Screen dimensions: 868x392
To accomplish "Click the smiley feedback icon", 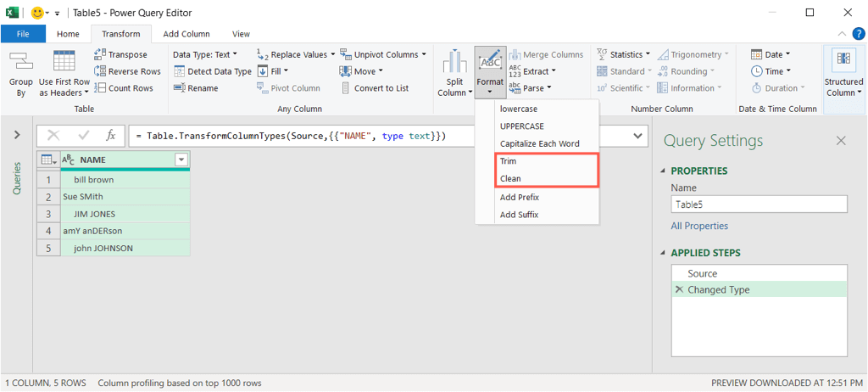I will [37, 12].
